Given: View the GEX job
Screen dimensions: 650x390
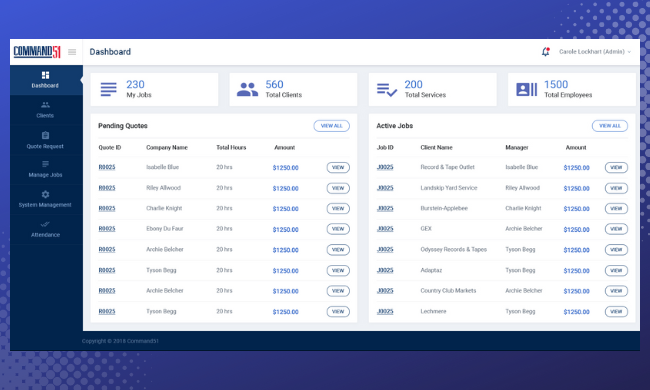Looking at the screenshot, I should tap(616, 229).
